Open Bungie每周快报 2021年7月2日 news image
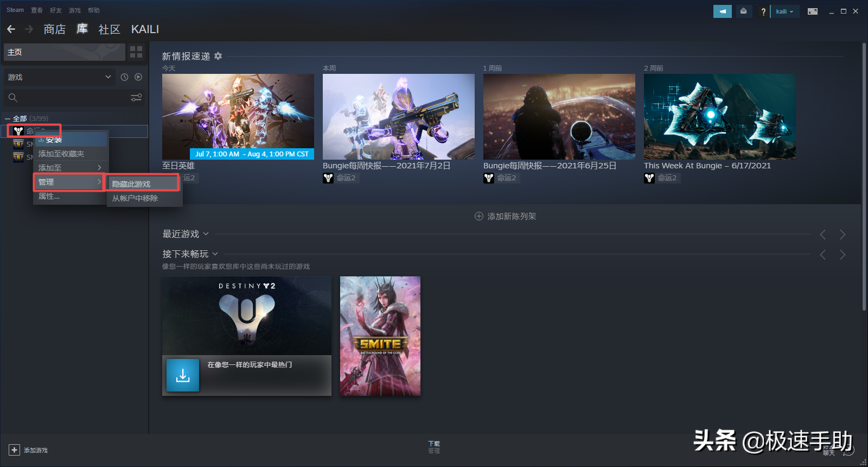868x467 pixels. [399, 117]
